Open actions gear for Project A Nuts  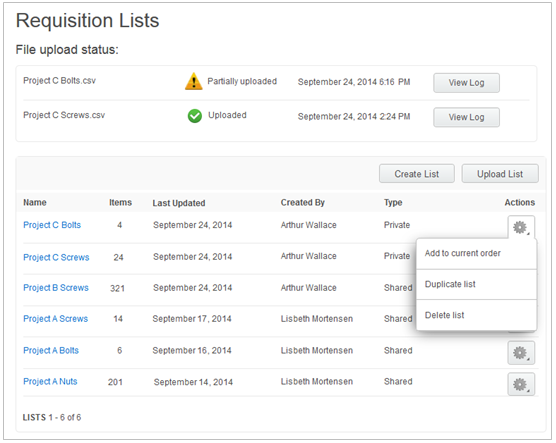point(521,384)
